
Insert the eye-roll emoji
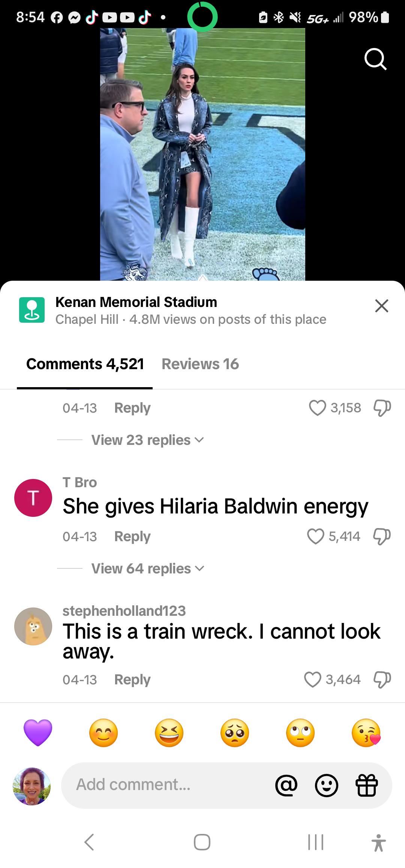click(x=300, y=733)
